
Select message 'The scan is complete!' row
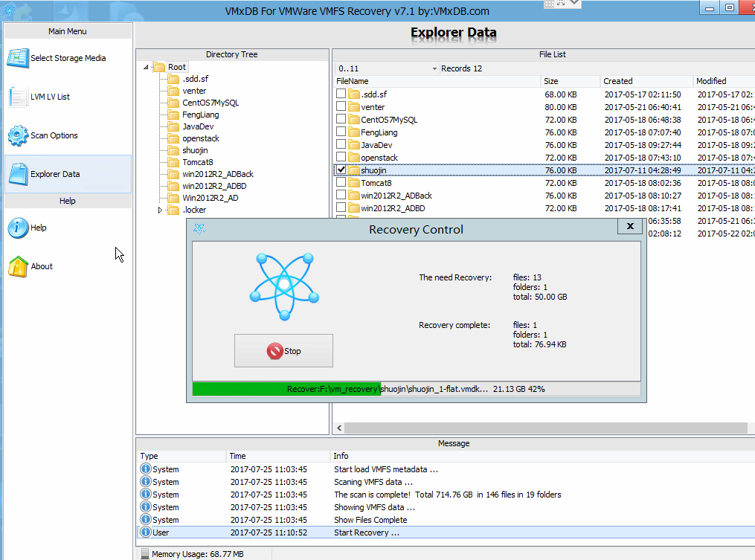(x=446, y=495)
